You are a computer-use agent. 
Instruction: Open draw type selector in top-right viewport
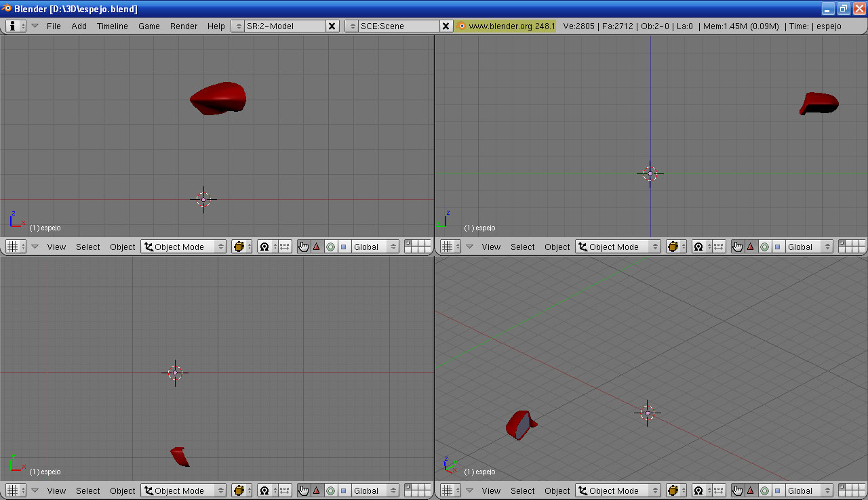(677, 247)
